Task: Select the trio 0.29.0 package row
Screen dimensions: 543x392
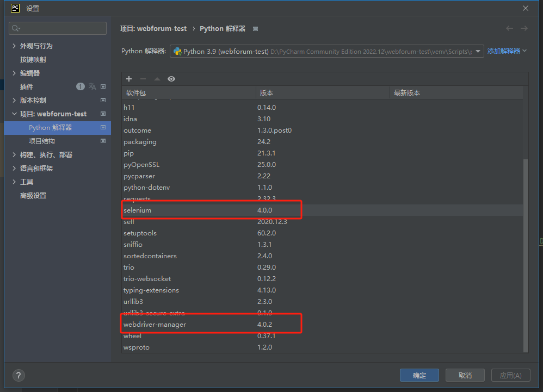Action: (322, 267)
